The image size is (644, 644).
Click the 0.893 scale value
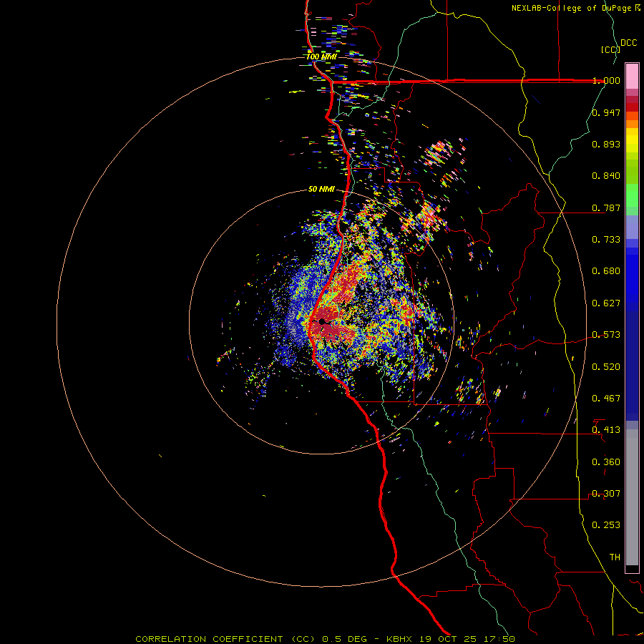606,144
